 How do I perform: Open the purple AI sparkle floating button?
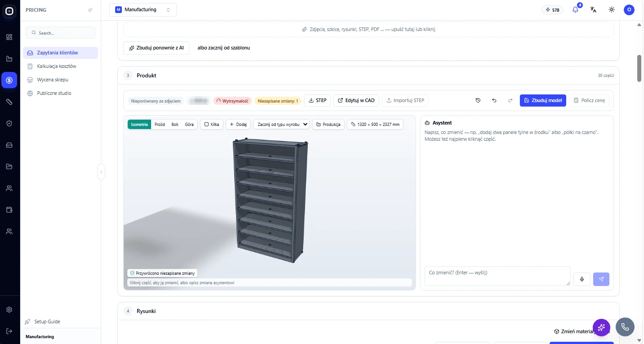click(x=601, y=327)
